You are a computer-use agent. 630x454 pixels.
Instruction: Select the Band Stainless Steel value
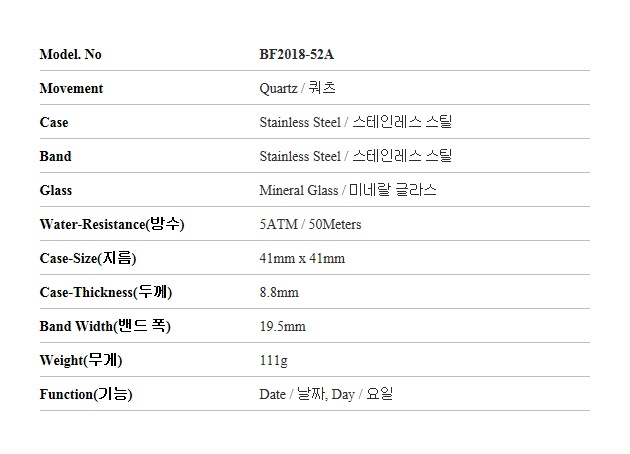(x=356, y=156)
